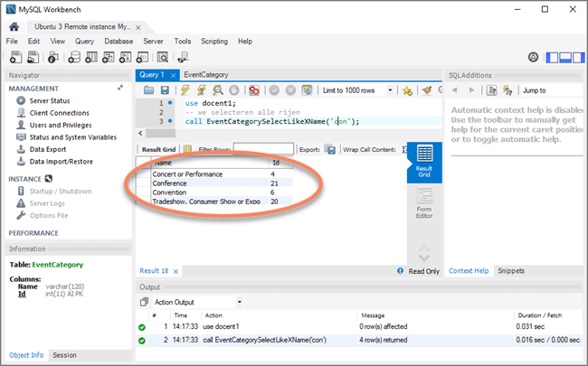The width and height of the screenshot is (588, 366).
Task: Reconnect to DBMS toolbar icon
Action: click(x=183, y=57)
